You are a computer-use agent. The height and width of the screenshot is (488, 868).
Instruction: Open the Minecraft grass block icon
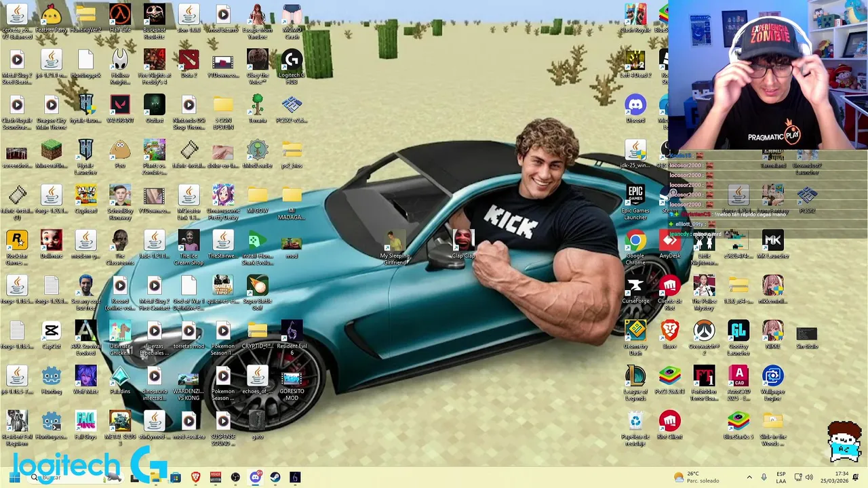51,155
